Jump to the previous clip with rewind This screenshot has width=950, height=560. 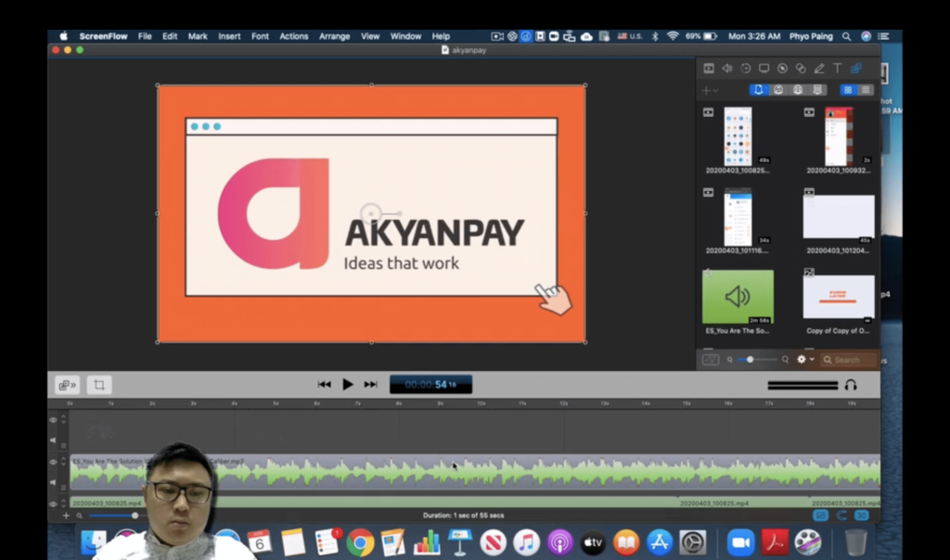[324, 385]
